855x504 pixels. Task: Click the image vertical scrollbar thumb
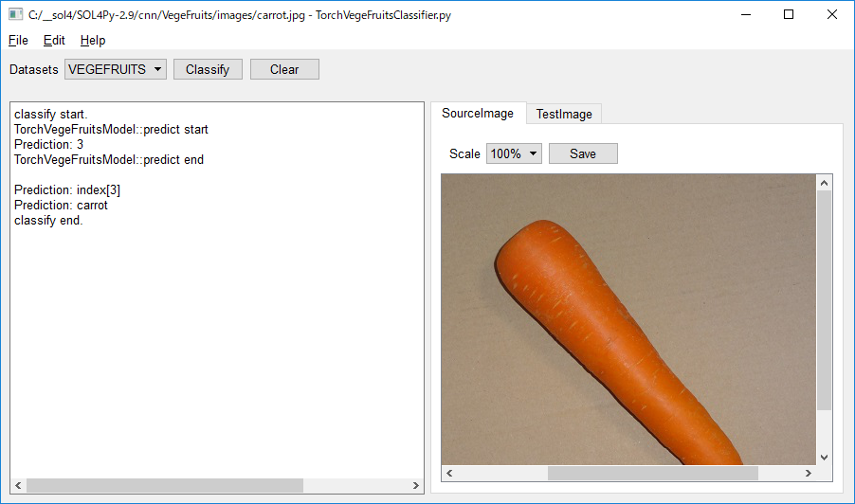click(x=824, y=299)
